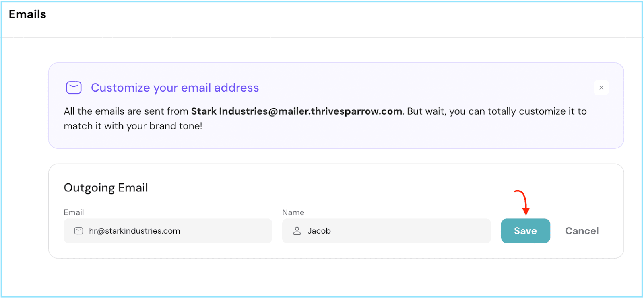Cancel the outgoing email changes

pos(582,231)
